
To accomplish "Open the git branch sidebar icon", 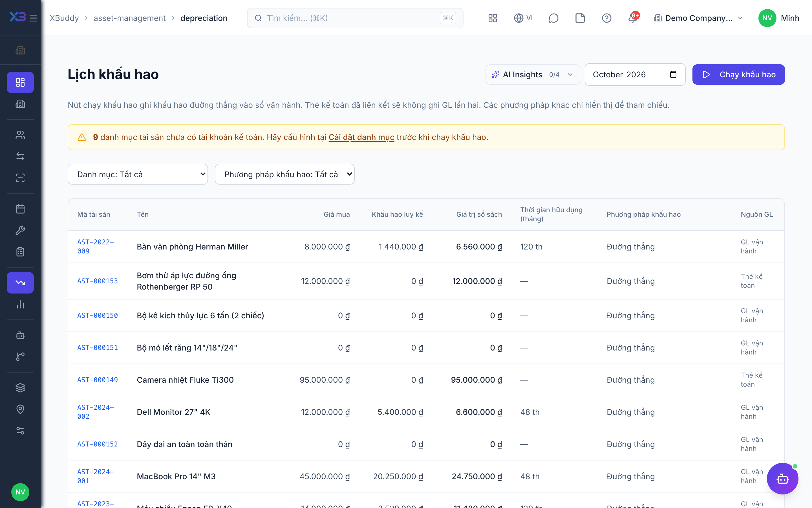I will pos(20,356).
